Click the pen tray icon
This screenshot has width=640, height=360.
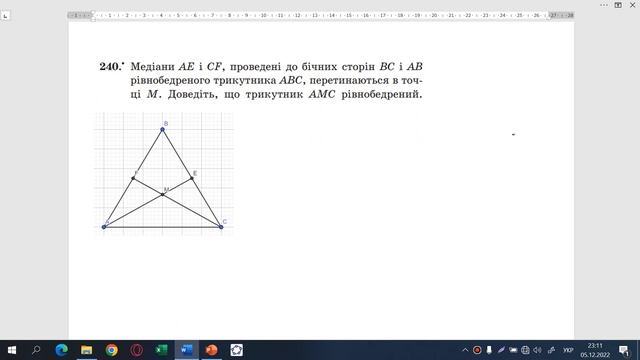(x=501, y=350)
